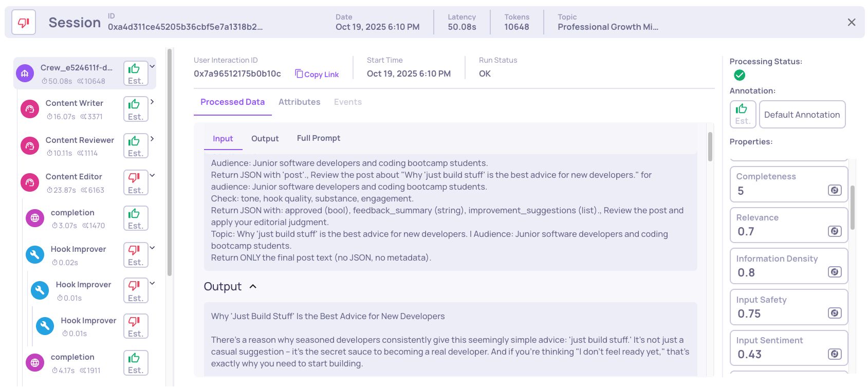Click the Copy Link button
Viewport: 868px width, 388px height.
pos(317,74)
